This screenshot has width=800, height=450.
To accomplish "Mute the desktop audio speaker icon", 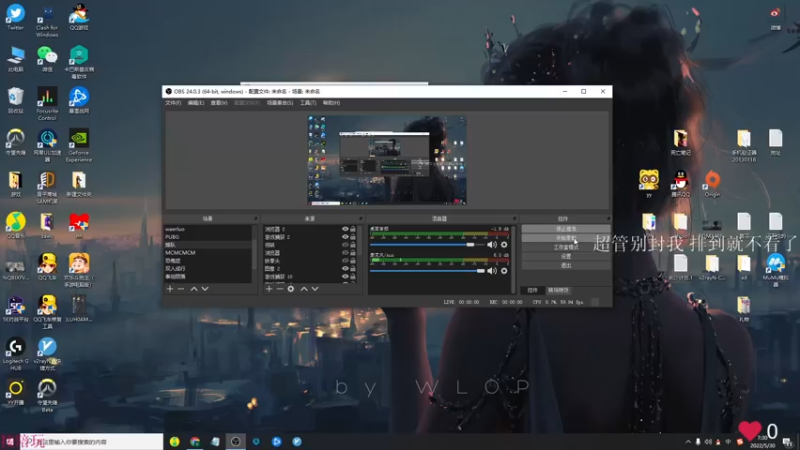I will coord(492,244).
